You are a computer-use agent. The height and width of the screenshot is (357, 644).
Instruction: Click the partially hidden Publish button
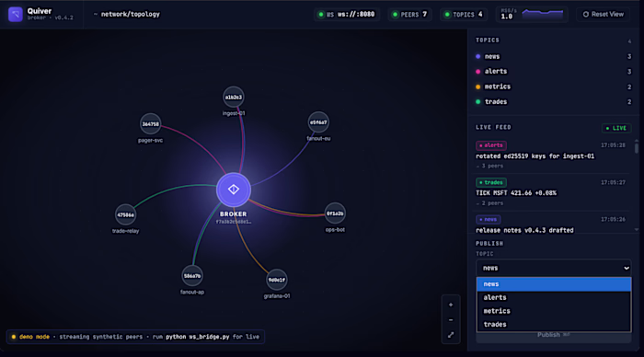point(554,337)
